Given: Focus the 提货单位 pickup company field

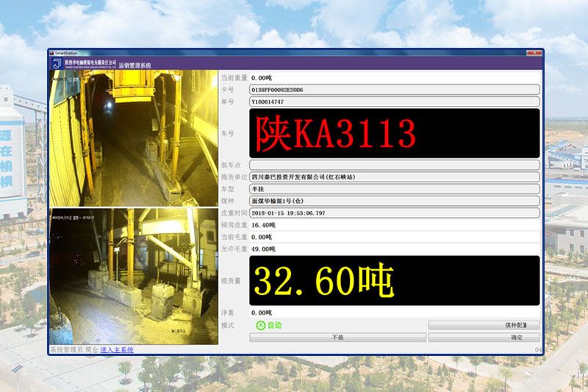Looking at the screenshot, I should [394, 177].
